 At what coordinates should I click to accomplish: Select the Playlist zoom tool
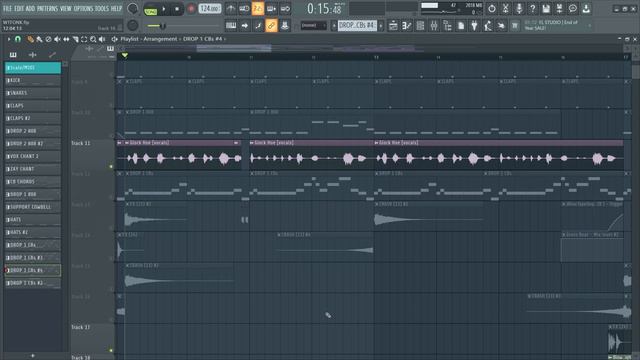[93, 39]
